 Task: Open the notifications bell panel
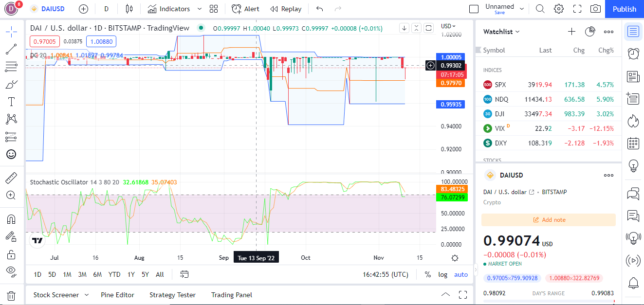[633, 283]
